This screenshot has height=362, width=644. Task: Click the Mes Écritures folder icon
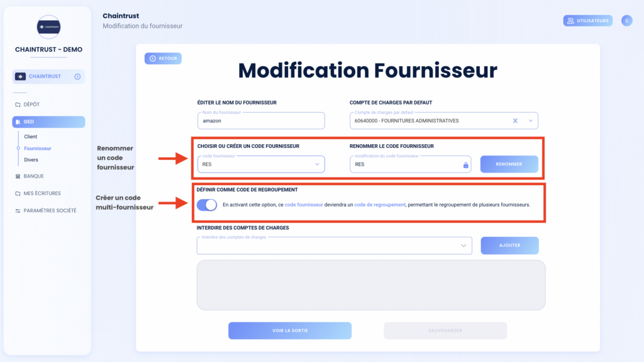pyautogui.click(x=18, y=193)
